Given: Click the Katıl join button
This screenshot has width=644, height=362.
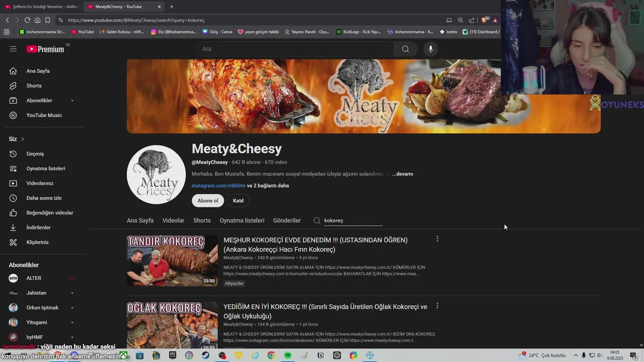Looking at the screenshot, I should pyautogui.click(x=238, y=201).
